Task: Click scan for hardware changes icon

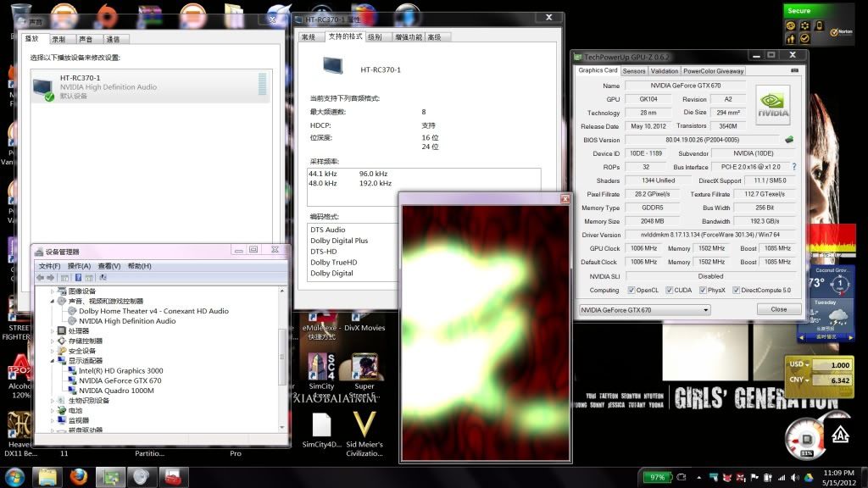Action: (x=103, y=278)
